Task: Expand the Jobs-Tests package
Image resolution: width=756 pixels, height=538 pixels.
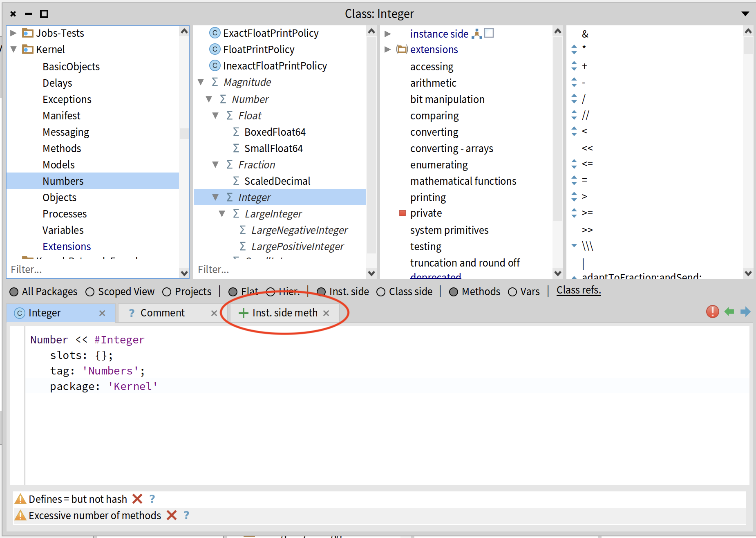Action: 13,33
